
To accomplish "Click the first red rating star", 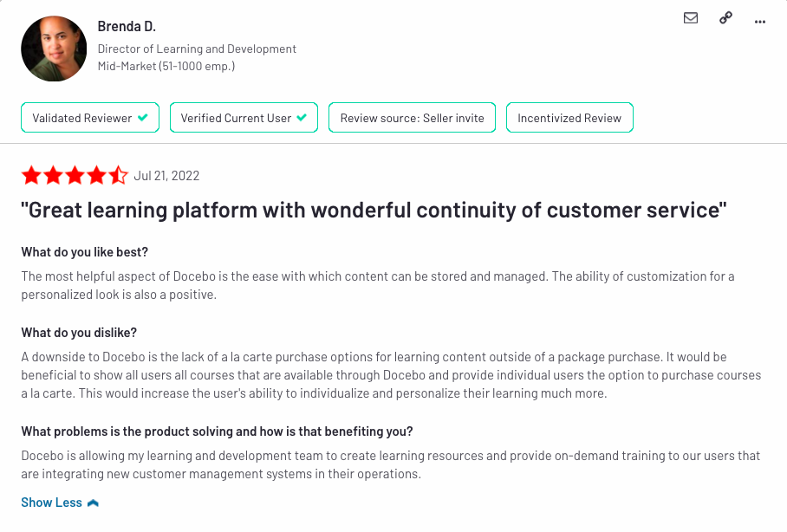I will click(x=31, y=175).
